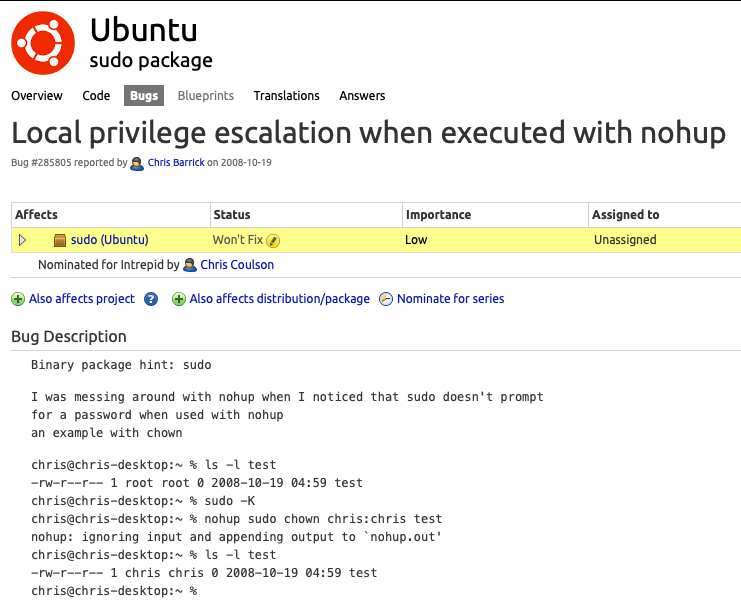This screenshot has width=741, height=610.
Task: Click the Ubuntu logo icon
Action: pyautogui.click(x=43, y=43)
